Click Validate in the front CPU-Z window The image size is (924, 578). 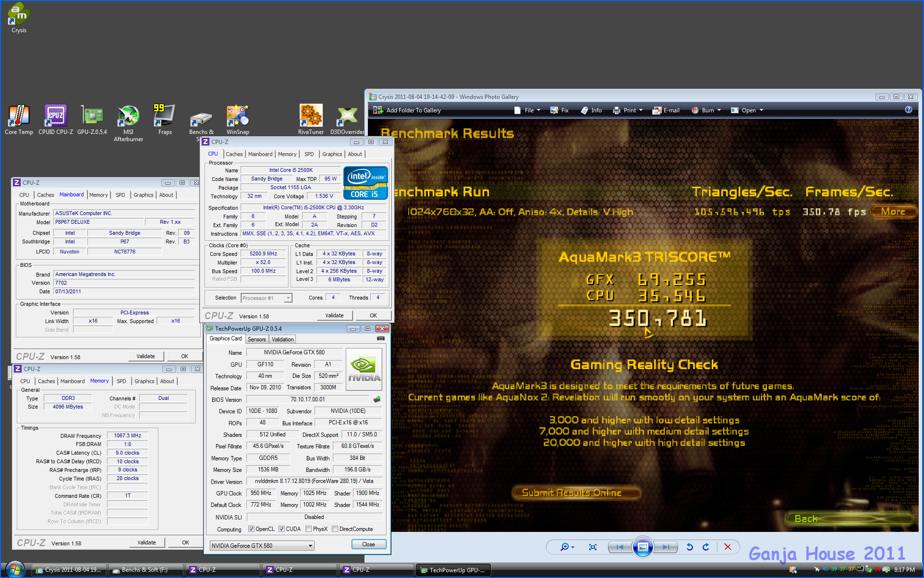point(334,315)
